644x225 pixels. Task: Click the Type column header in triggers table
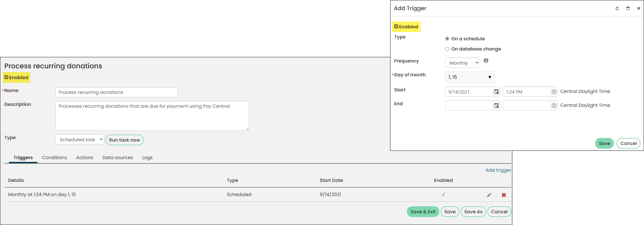pos(232,180)
